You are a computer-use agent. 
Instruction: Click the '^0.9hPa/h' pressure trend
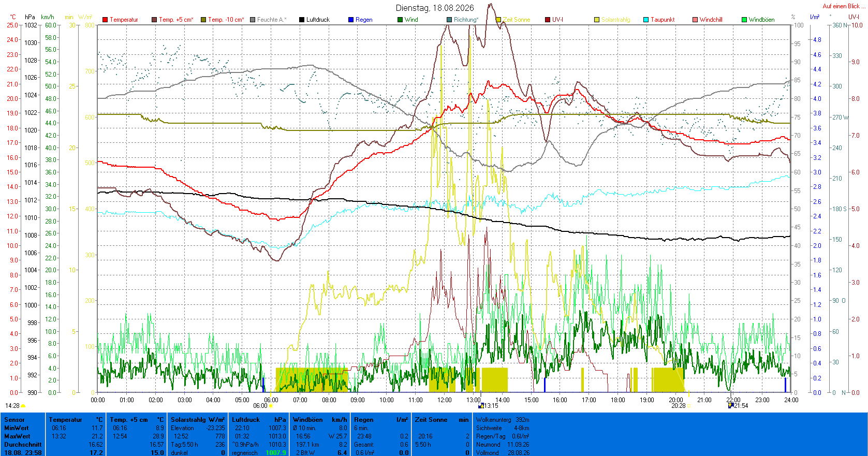[x=245, y=445]
